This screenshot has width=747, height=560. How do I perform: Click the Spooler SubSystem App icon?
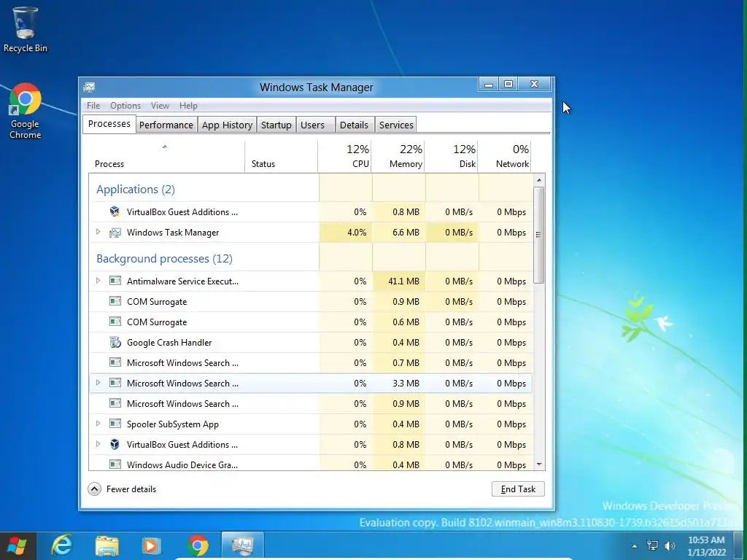tap(115, 424)
